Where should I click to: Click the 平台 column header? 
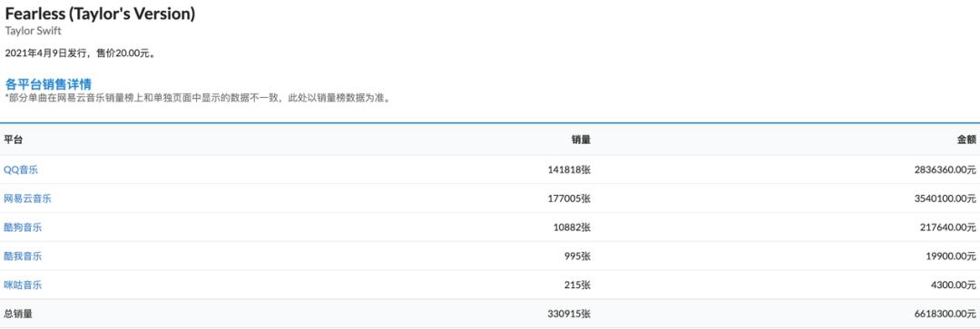[13, 140]
